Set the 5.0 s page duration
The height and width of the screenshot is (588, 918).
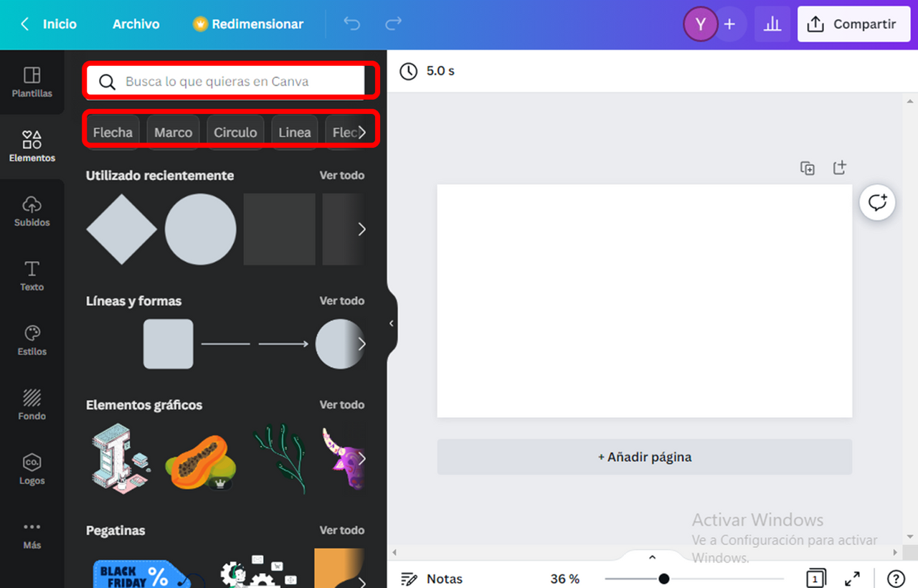click(427, 71)
